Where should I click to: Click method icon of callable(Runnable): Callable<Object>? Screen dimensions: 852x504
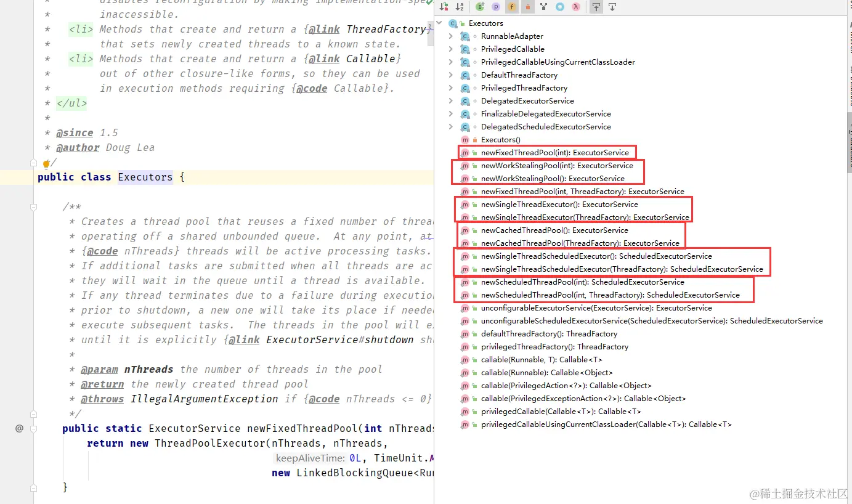(465, 373)
